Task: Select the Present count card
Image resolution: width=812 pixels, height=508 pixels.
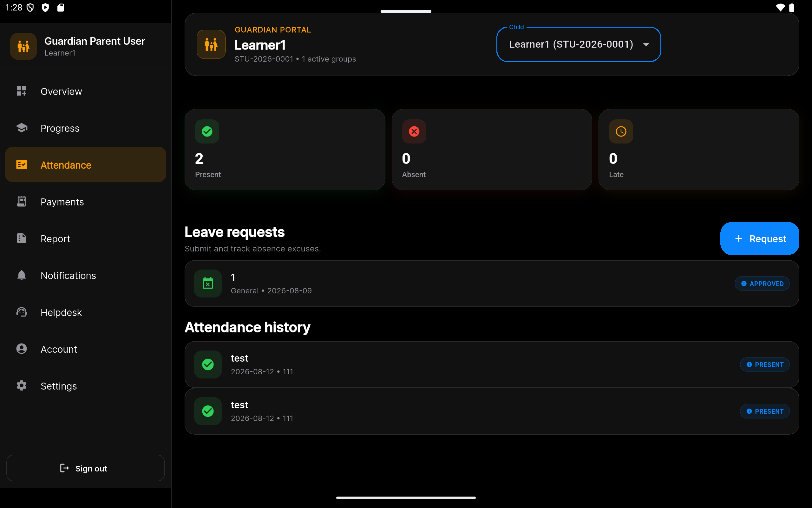Action: tap(285, 150)
